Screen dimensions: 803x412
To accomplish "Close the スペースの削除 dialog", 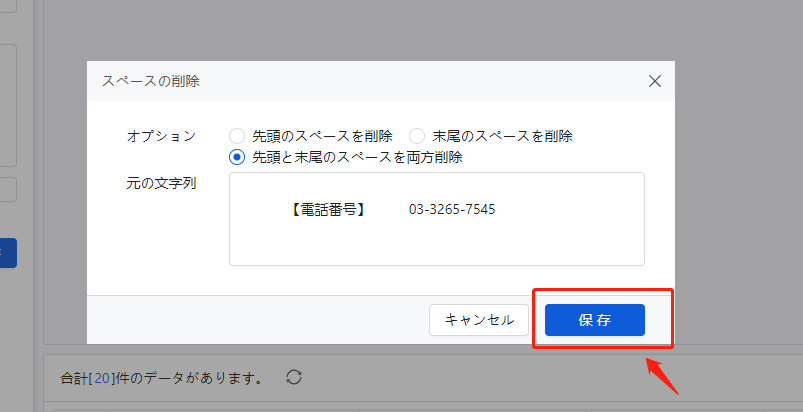I will point(654,81).
